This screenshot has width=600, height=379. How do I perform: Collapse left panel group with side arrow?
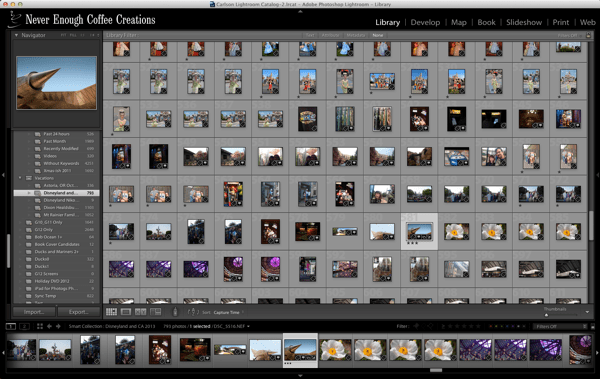3,175
